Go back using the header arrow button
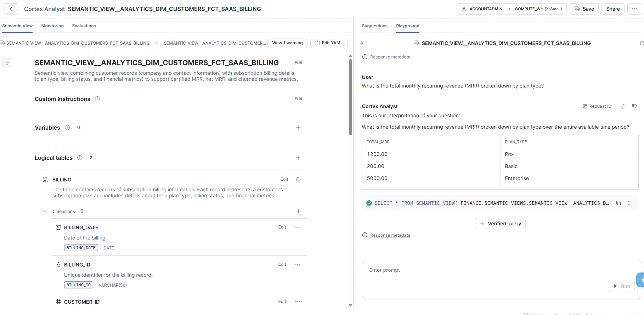The height and width of the screenshot is (315, 644). [x=11, y=9]
